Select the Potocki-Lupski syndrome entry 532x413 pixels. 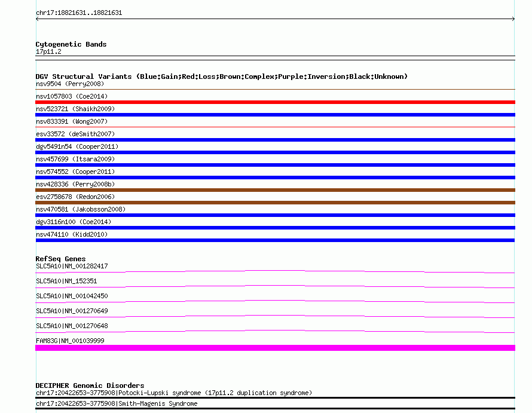point(174,393)
